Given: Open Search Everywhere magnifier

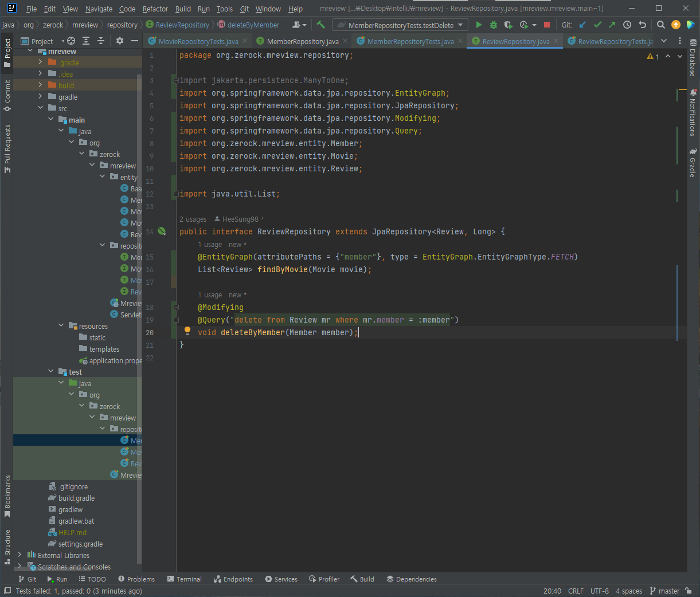Looking at the screenshot, I should click(x=661, y=25).
